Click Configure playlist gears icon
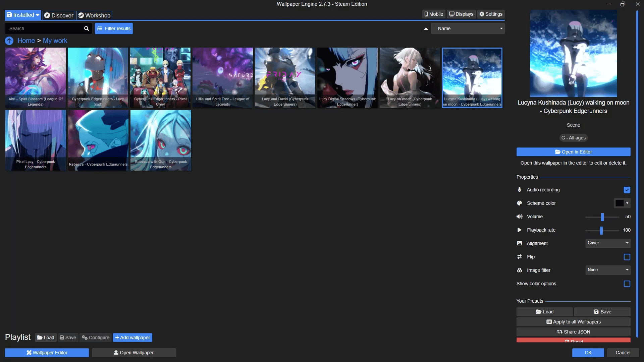Screen dimensions: 644x362 coord(85,338)
